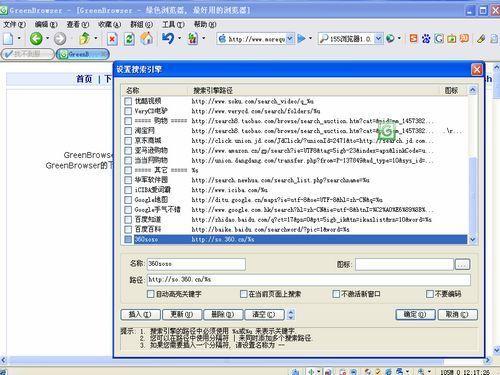Click the 清空(C) button

coord(264,314)
